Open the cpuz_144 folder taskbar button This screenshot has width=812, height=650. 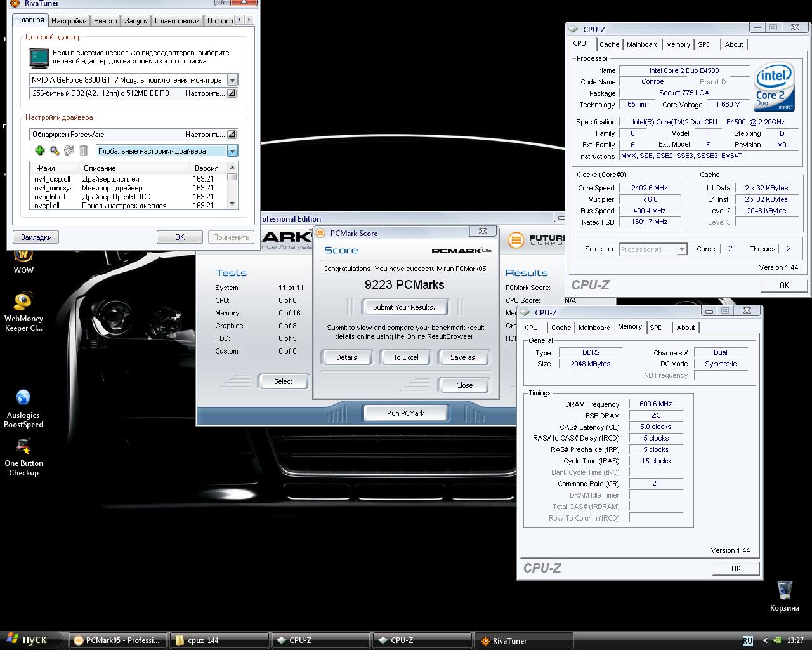(219, 640)
